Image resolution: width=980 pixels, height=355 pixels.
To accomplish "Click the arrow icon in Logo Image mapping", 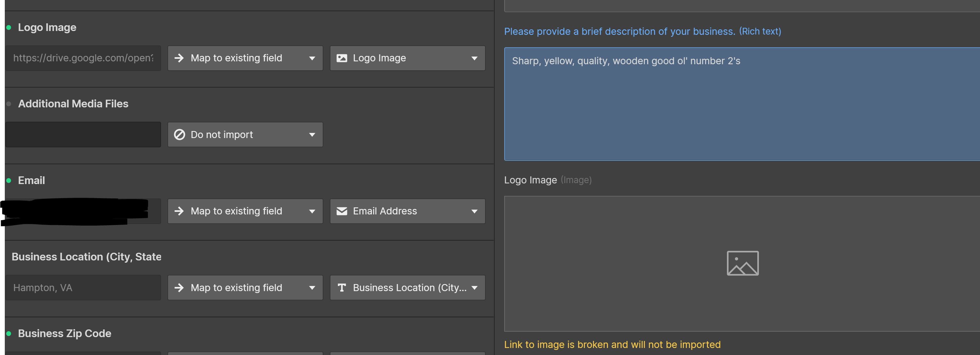I will (179, 58).
